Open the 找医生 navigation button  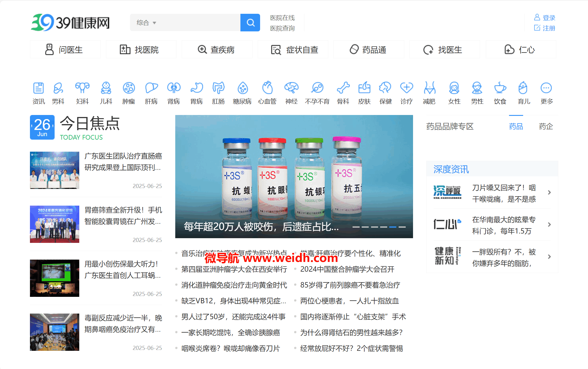445,50
